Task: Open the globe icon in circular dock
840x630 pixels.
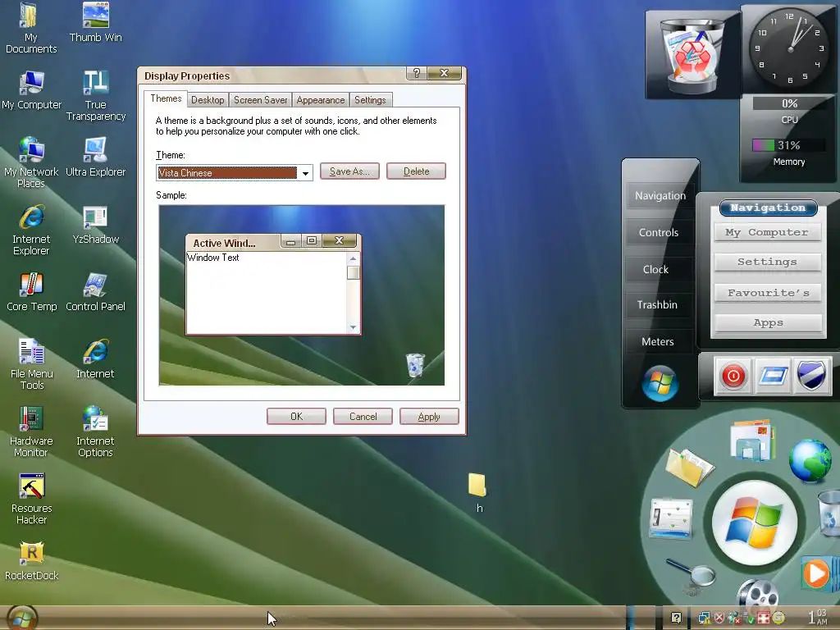Action: pyautogui.click(x=810, y=460)
